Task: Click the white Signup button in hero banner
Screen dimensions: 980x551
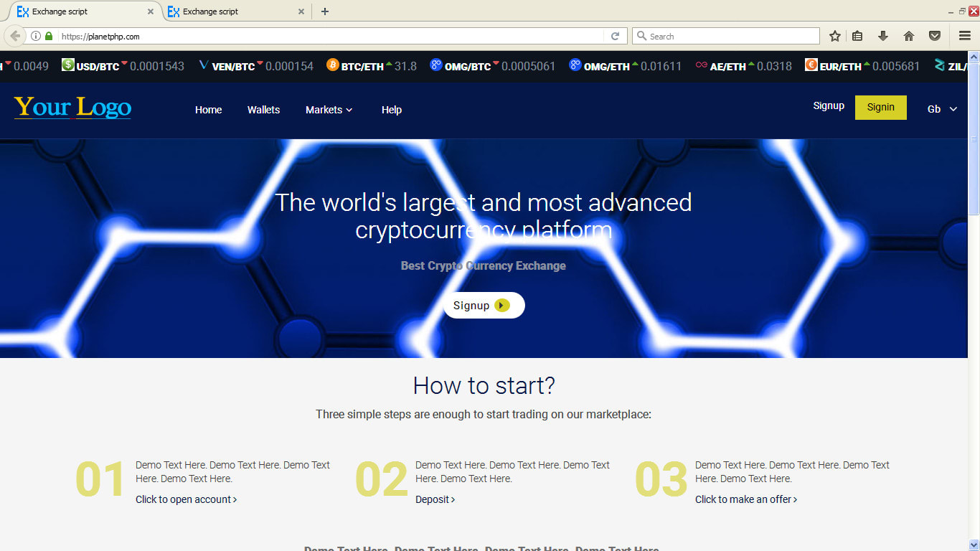Action: 484,305
